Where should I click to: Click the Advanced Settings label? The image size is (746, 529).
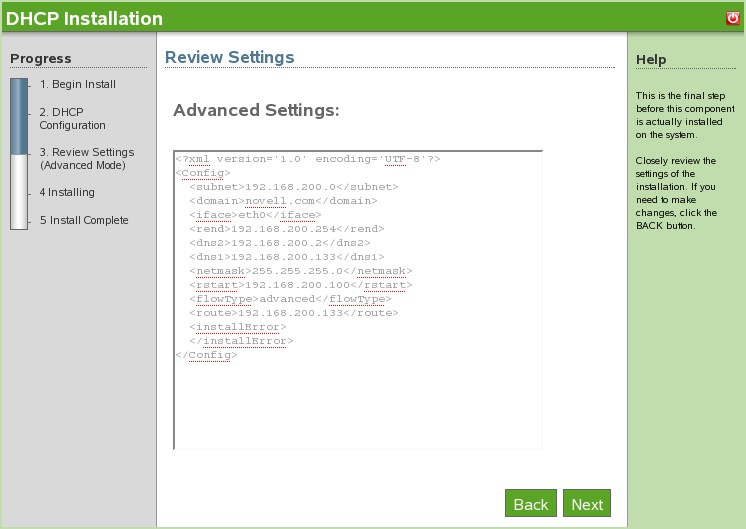256,110
